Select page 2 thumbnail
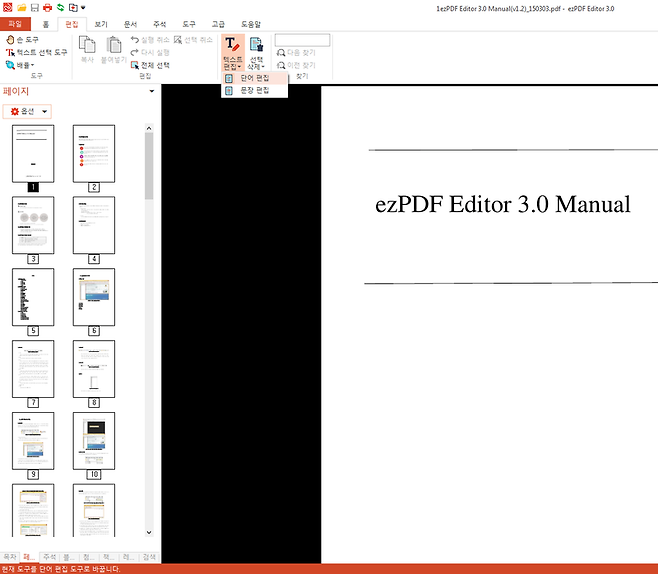658x574 pixels. [x=94, y=154]
